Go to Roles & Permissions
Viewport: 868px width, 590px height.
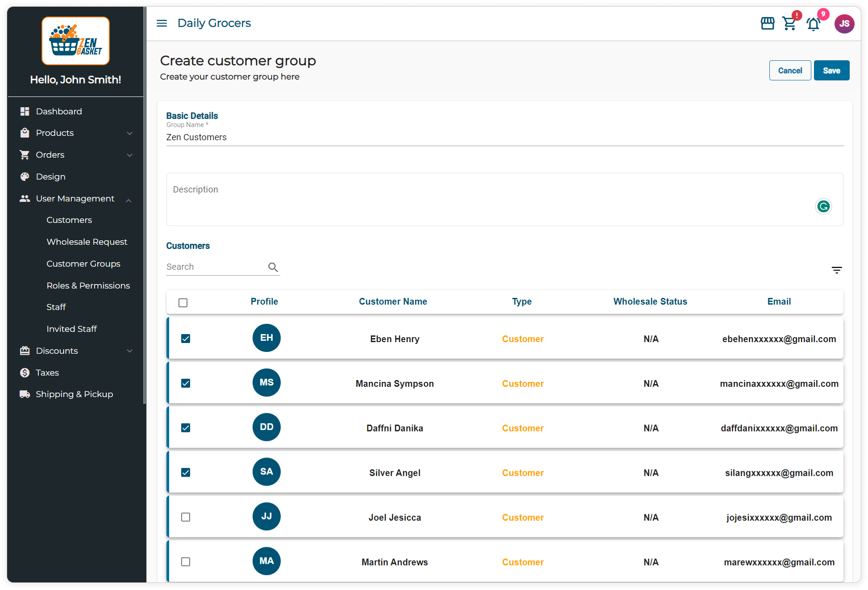[88, 286]
